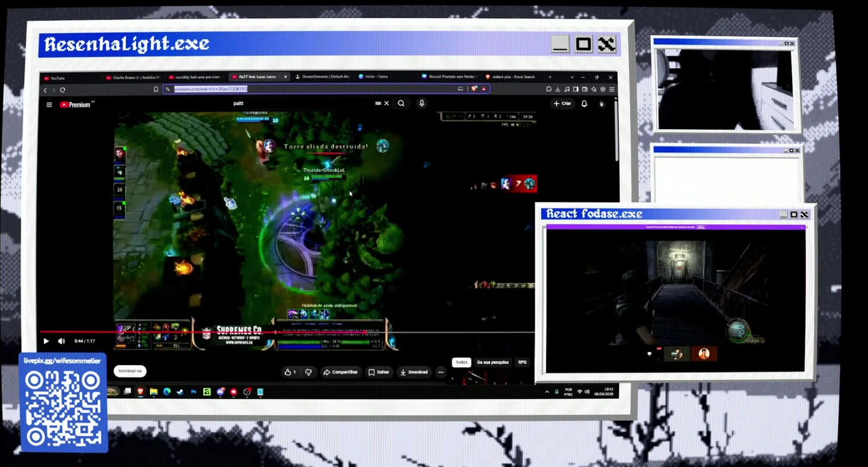
Task: Click the Inscrever-se subscribe button
Action: point(130,371)
